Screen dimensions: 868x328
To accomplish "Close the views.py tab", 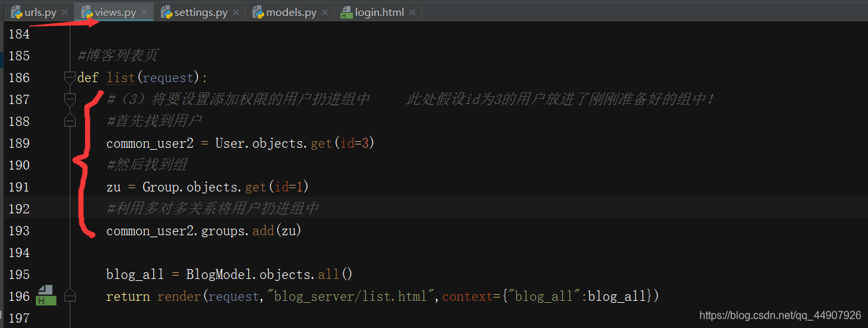I will pos(144,13).
